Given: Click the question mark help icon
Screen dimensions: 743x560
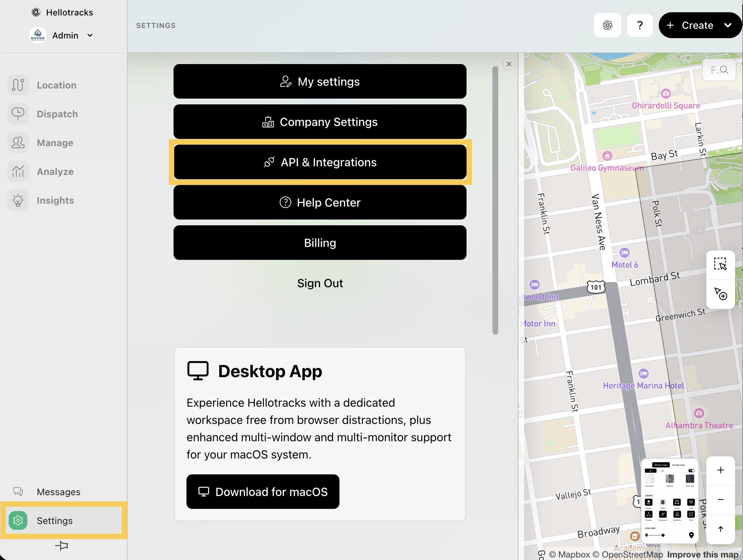Looking at the screenshot, I should tap(640, 25).
